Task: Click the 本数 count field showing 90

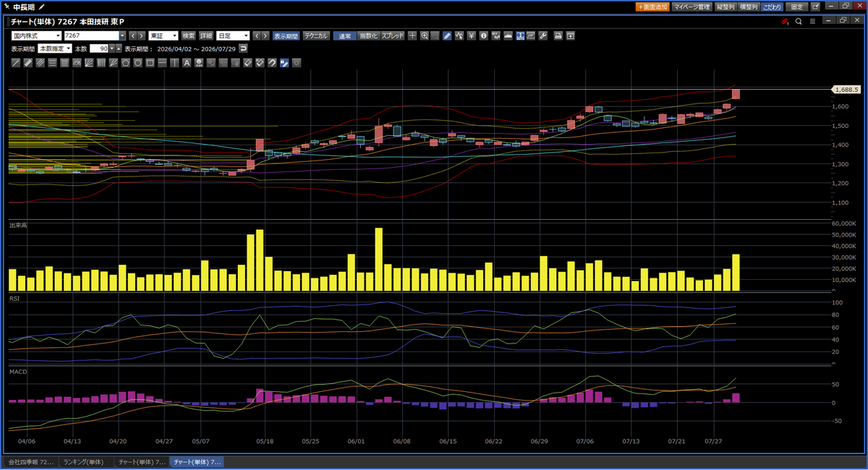Action: (99, 48)
